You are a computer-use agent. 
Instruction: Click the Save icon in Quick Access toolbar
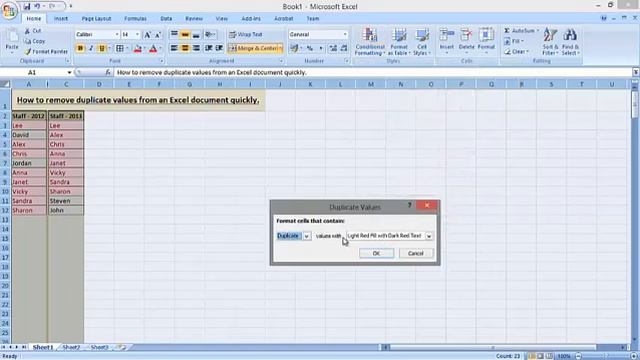27,6
